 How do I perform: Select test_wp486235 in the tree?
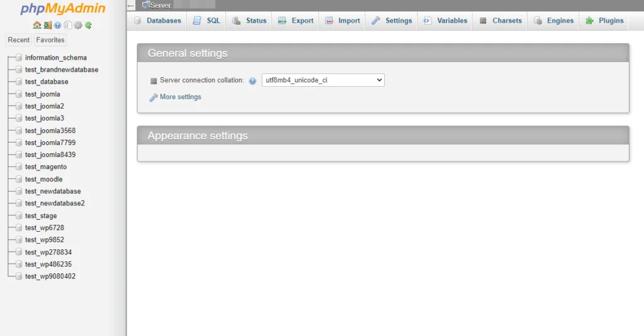48,264
